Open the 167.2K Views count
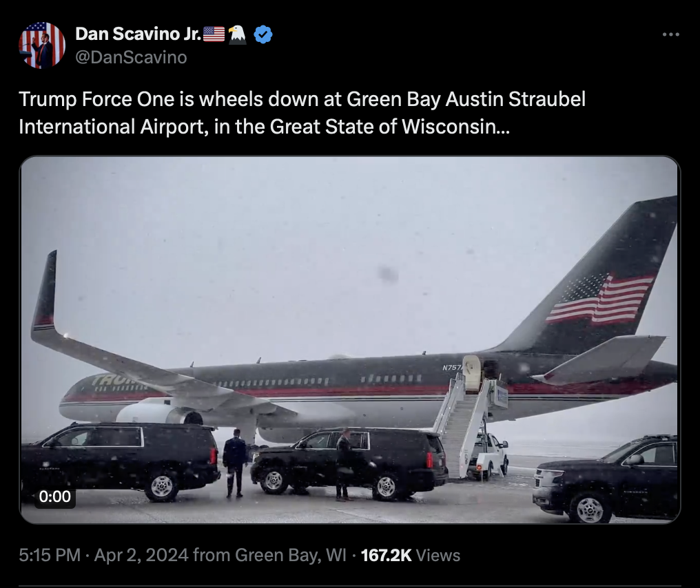 [x=410, y=555]
